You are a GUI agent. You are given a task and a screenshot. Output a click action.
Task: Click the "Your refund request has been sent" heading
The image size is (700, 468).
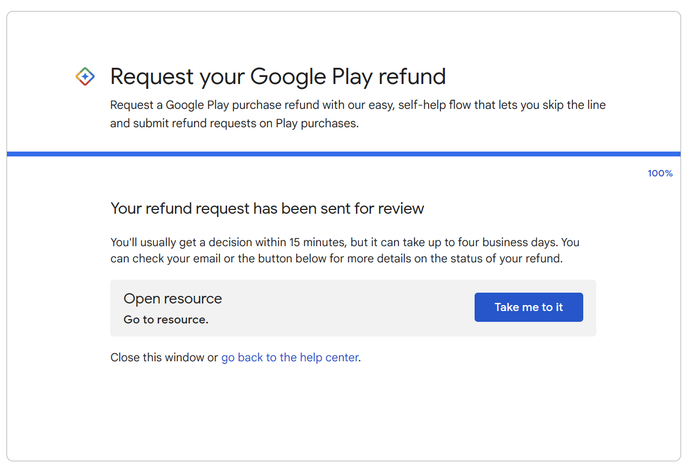(267, 209)
